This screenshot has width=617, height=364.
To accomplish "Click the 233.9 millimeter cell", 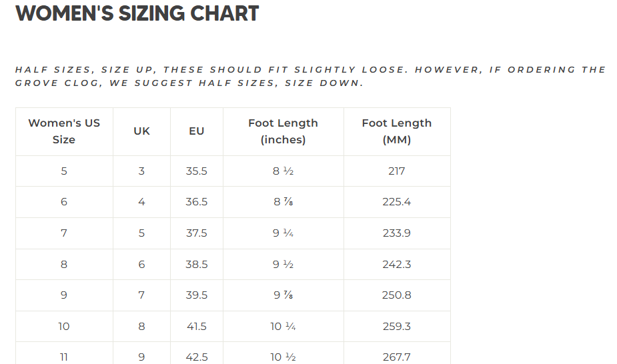I will (396, 233).
